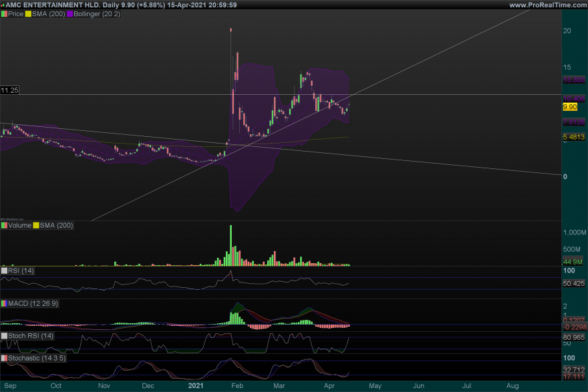Image resolution: width=588 pixels, height=392 pixels.
Task: Select the Stochastic (14 3 5) label
Action: tap(38, 359)
